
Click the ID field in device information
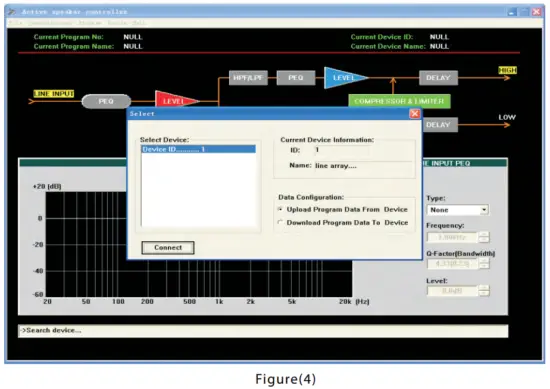[x=342, y=150]
